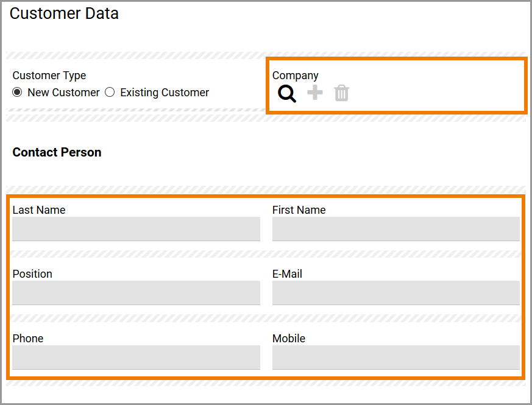Click into the First Name field
Viewport: 532px width, 405px height.
pyautogui.click(x=396, y=229)
